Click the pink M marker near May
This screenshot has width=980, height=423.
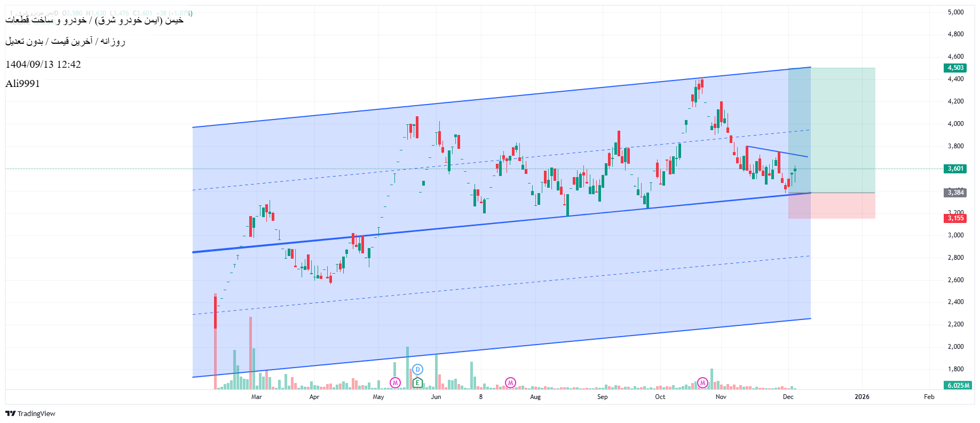(395, 382)
